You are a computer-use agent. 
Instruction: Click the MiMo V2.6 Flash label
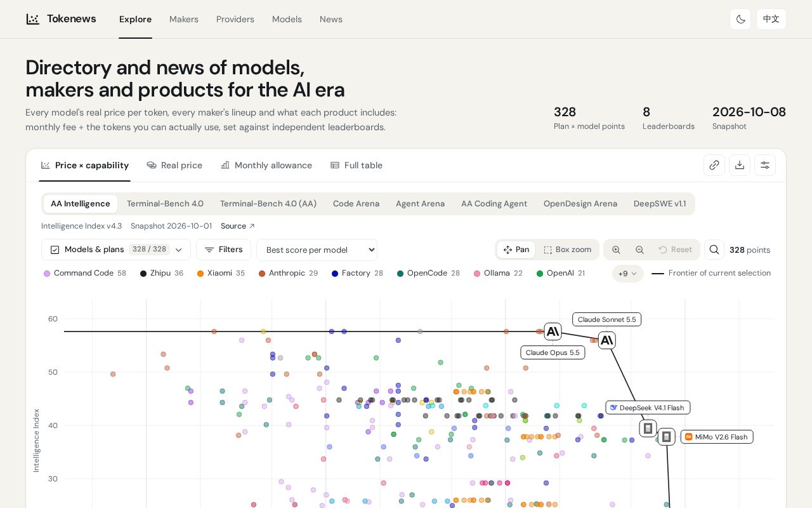(717, 437)
